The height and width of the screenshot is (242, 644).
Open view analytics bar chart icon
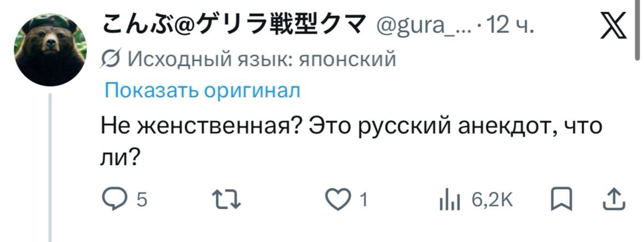tap(448, 200)
